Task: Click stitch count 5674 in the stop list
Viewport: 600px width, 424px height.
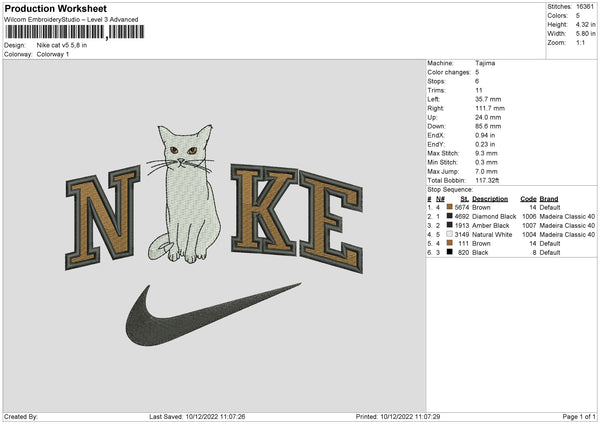Action: [462, 207]
